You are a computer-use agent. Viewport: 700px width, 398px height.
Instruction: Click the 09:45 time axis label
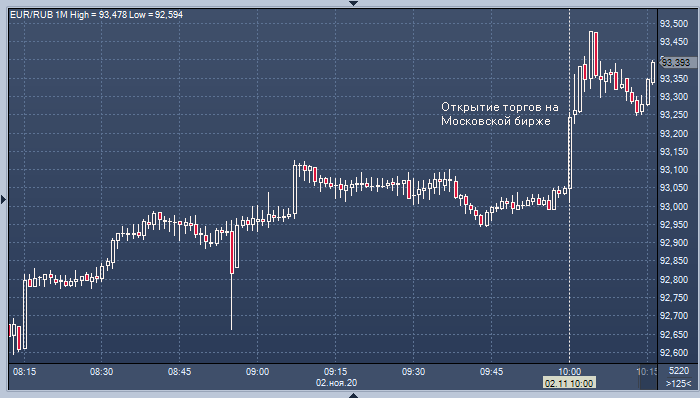click(491, 372)
